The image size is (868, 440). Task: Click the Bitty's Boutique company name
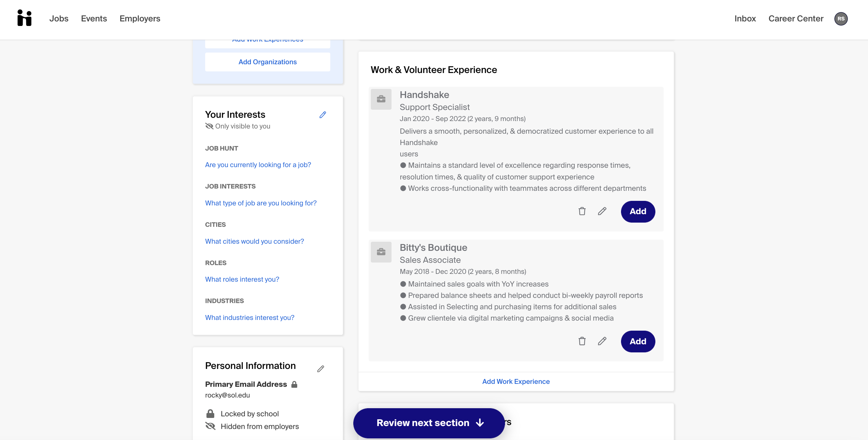tap(433, 248)
